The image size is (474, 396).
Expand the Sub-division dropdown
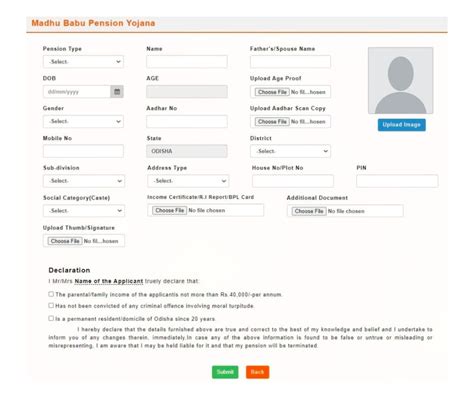[x=84, y=181]
